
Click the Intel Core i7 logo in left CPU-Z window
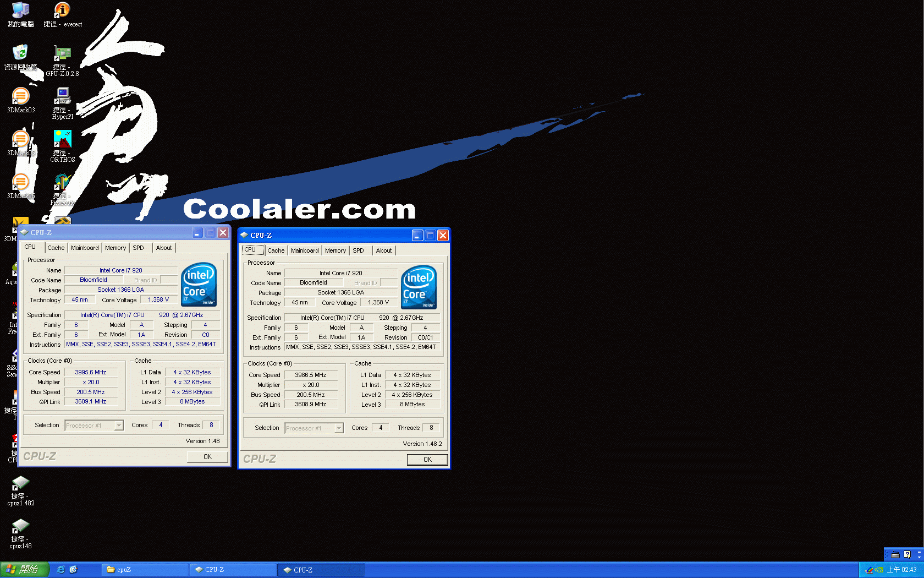199,284
